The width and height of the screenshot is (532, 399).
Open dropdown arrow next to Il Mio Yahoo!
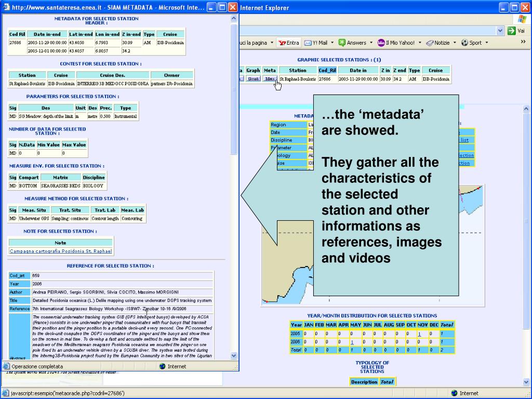coord(420,43)
